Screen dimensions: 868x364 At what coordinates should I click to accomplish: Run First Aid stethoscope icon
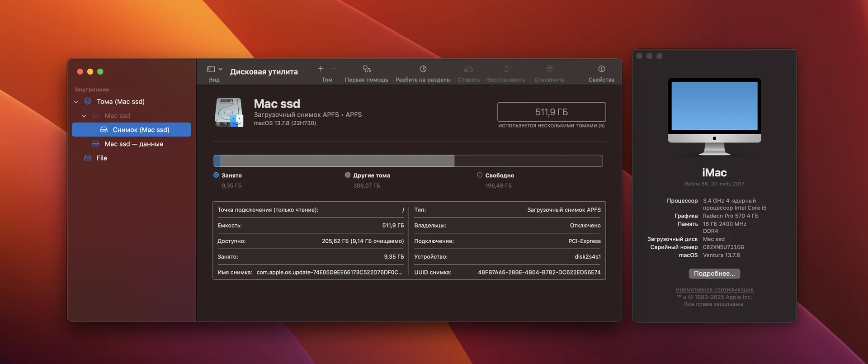coord(367,69)
